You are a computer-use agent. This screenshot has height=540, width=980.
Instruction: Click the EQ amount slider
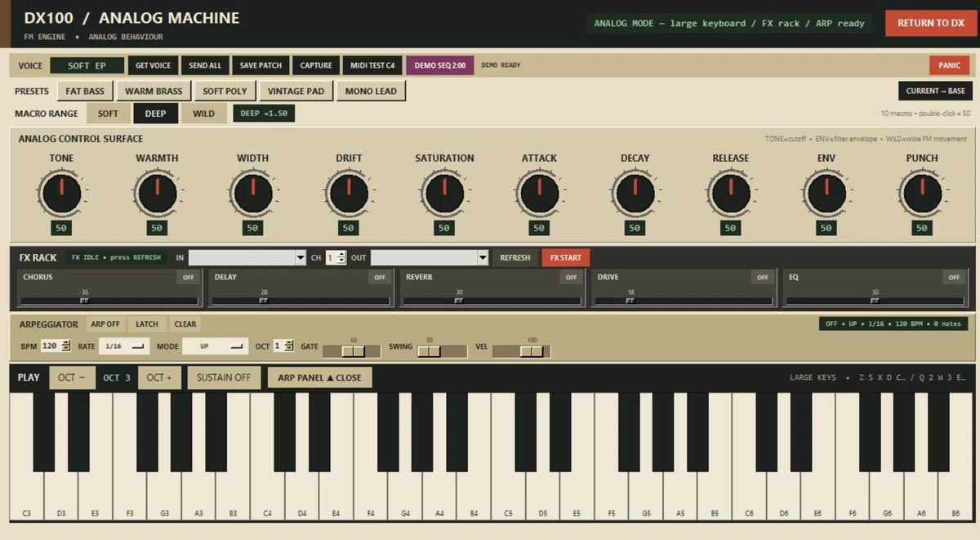pos(875,301)
